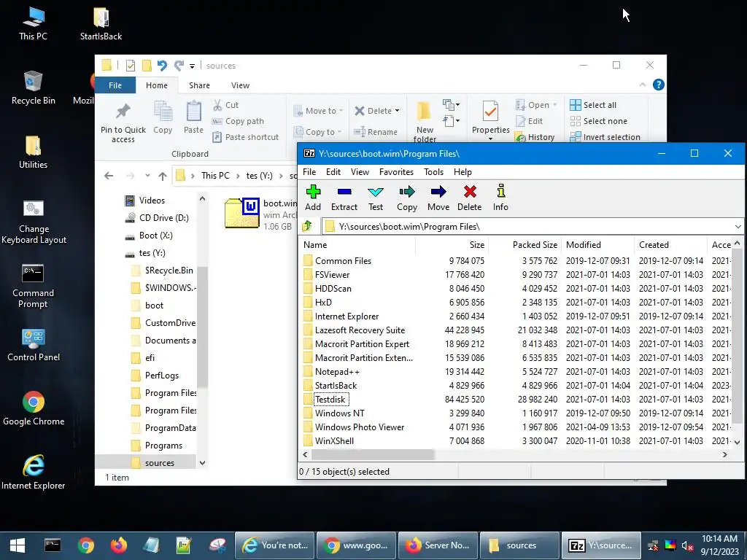The height and width of the screenshot is (560, 747).
Task: Click the Move arrow icon in 7-Zip
Action: (438, 192)
